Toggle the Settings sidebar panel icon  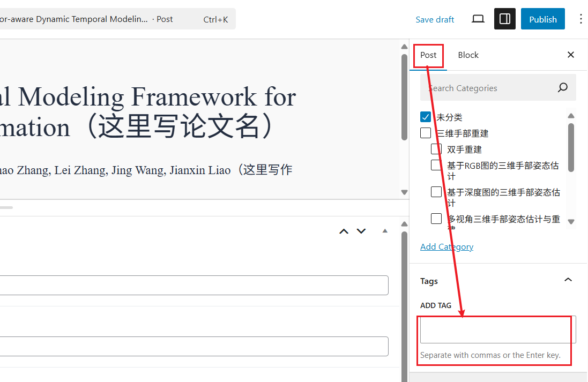504,19
